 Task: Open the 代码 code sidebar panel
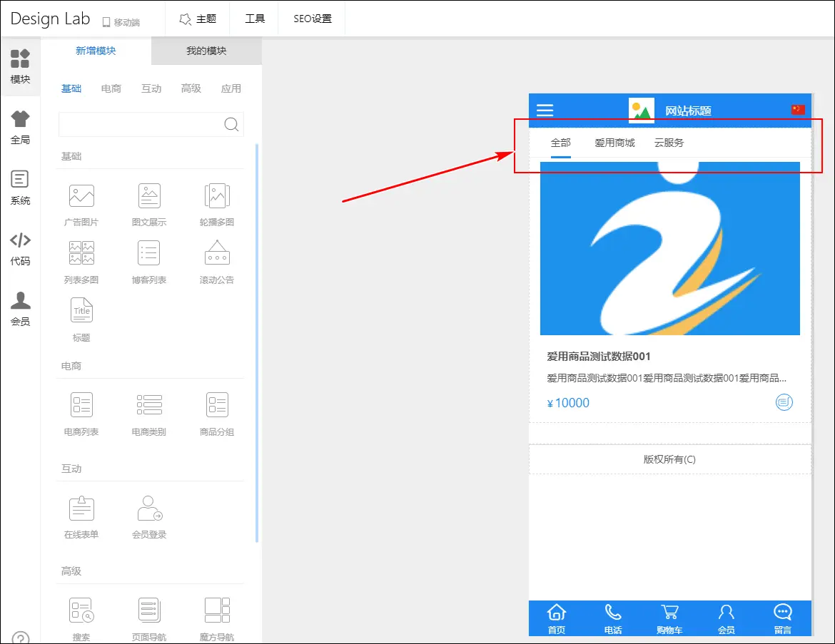click(20, 248)
